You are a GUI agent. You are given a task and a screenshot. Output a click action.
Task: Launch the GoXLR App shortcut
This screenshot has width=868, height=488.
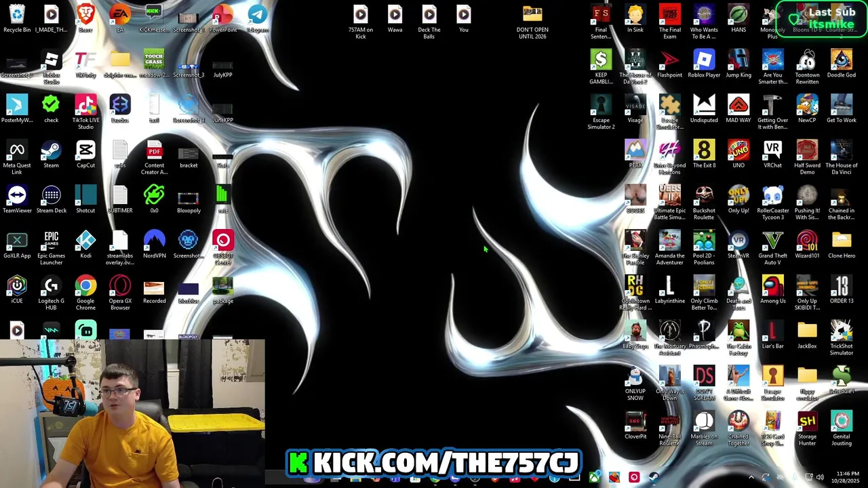coord(17,245)
